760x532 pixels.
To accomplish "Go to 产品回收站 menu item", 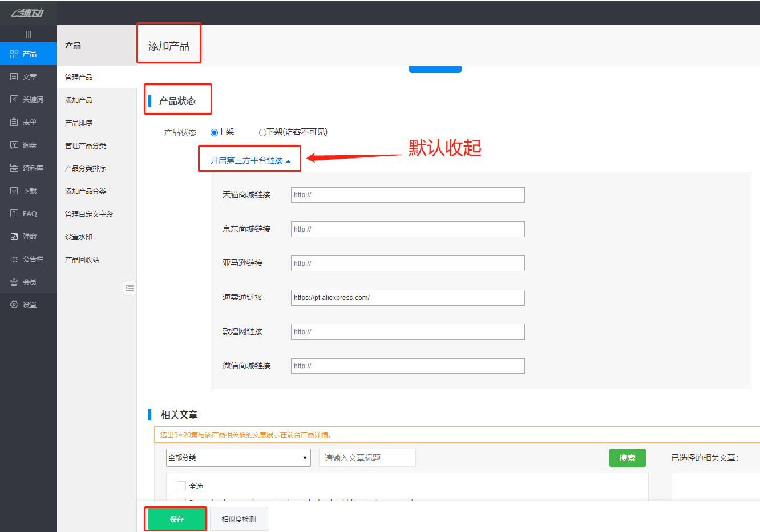I will point(82,259).
